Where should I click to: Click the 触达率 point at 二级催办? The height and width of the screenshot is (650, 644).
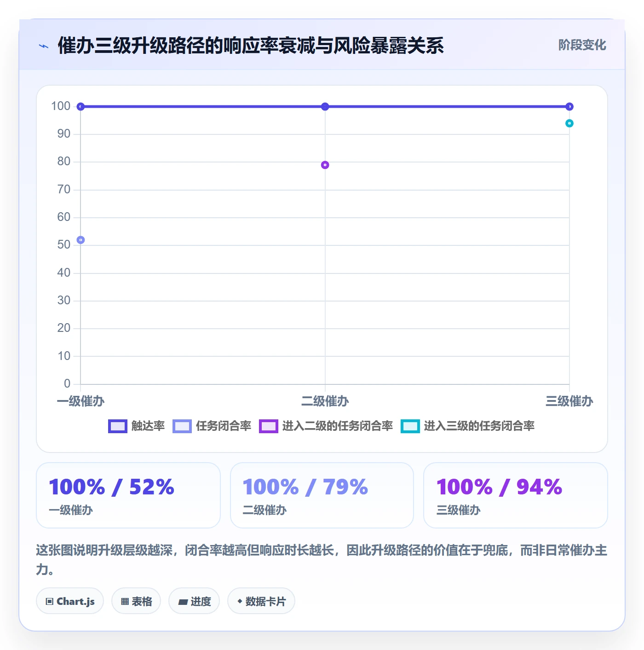click(x=325, y=107)
